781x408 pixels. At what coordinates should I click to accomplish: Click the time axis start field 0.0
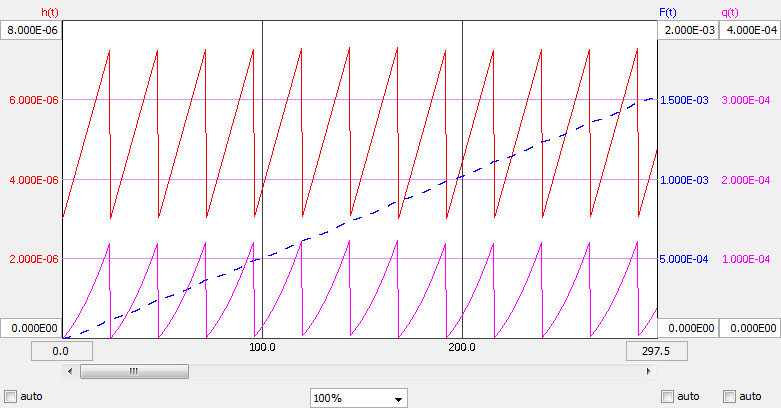(x=61, y=351)
